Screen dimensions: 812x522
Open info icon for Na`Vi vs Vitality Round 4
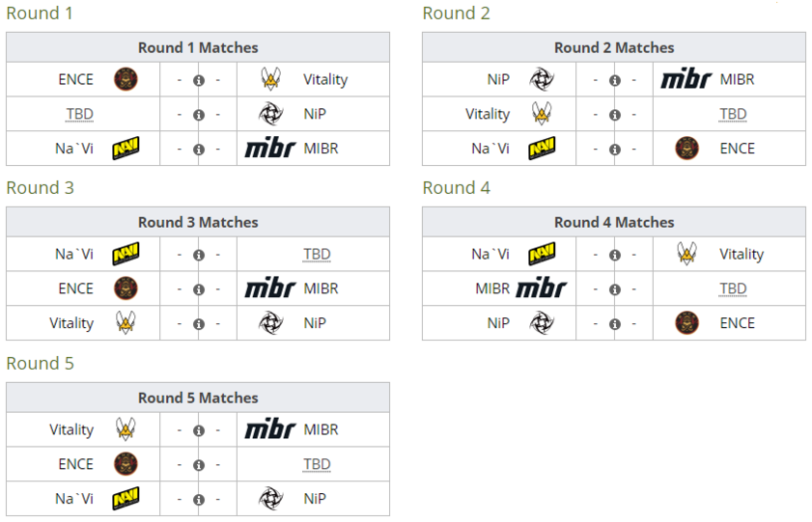point(615,255)
